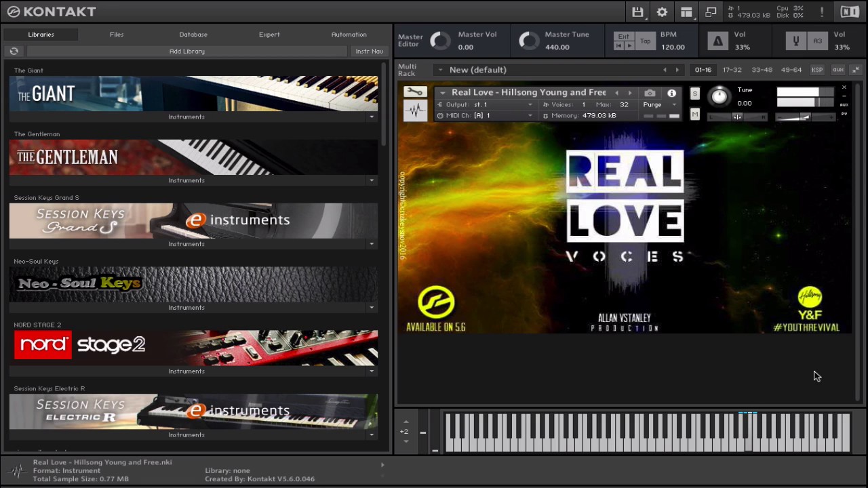Screen dimensions: 868x488
Task: Switch to the Automation tab
Action: pos(349,35)
